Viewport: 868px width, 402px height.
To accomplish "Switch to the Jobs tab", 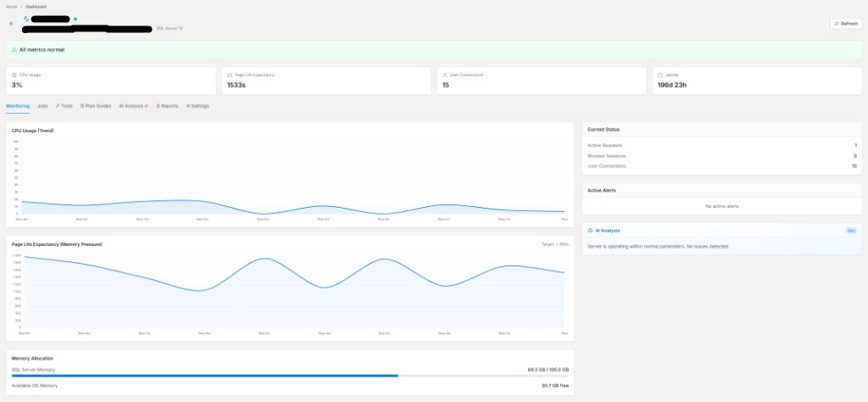I will tap(42, 106).
